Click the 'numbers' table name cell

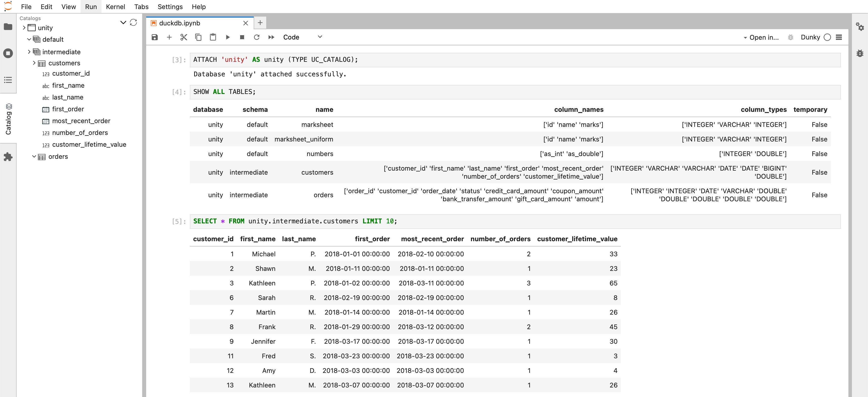[x=319, y=154]
